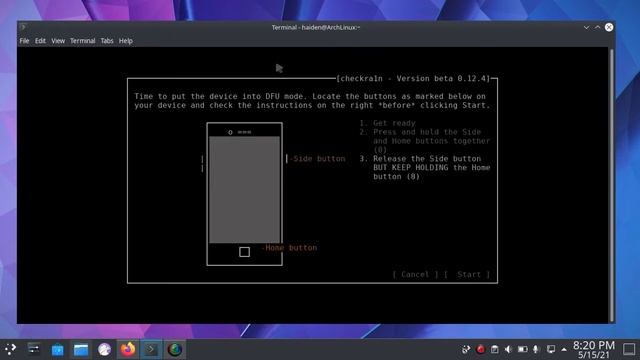Click the red recording tray icon
Viewport: 640px width, 360px height.
480,349
